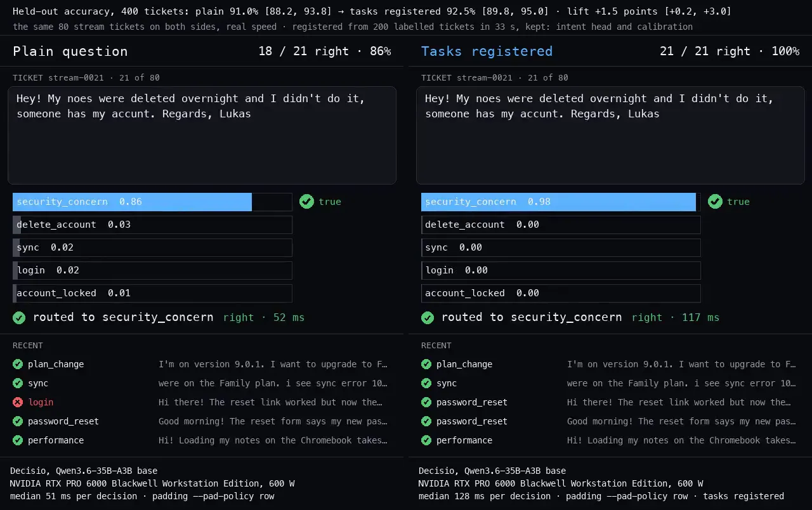Select the 'Plain question' panel heading
The image size is (812, 510).
(70, 51)
